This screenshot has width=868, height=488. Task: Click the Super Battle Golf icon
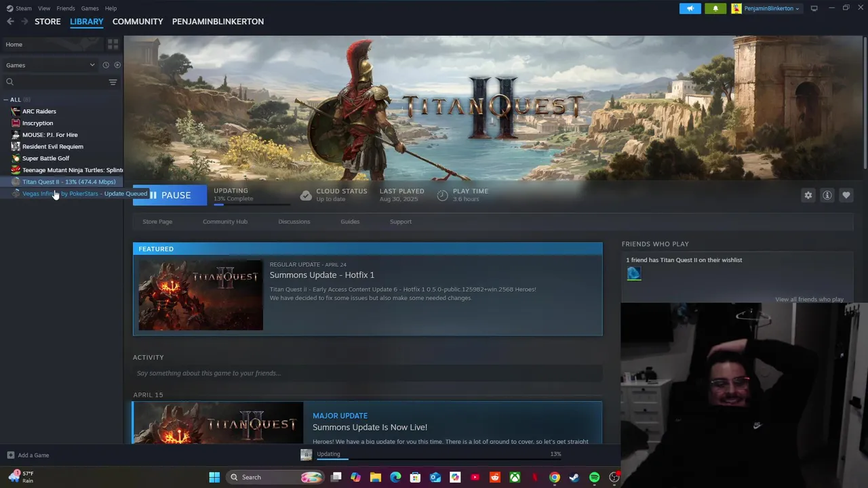point(16,158)
